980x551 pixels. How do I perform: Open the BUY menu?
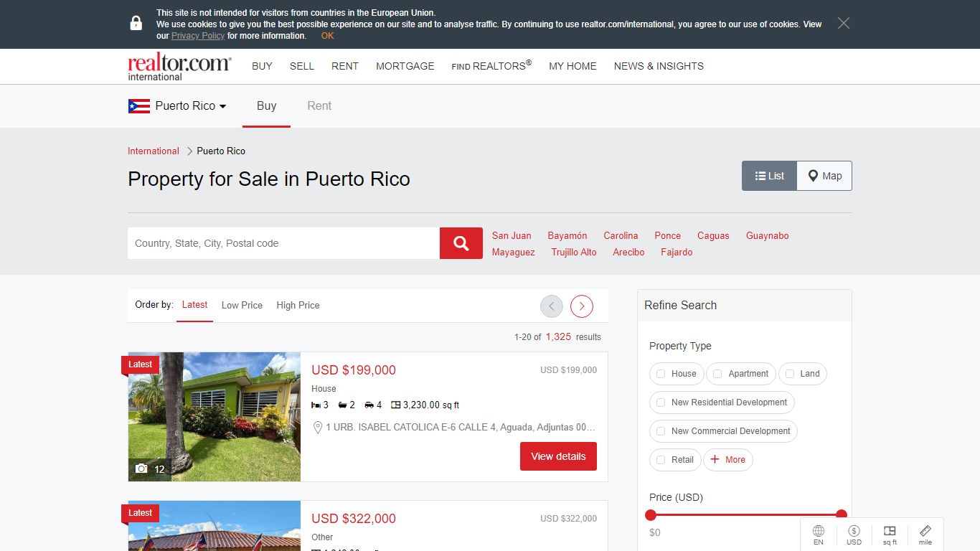coord(262,66)
